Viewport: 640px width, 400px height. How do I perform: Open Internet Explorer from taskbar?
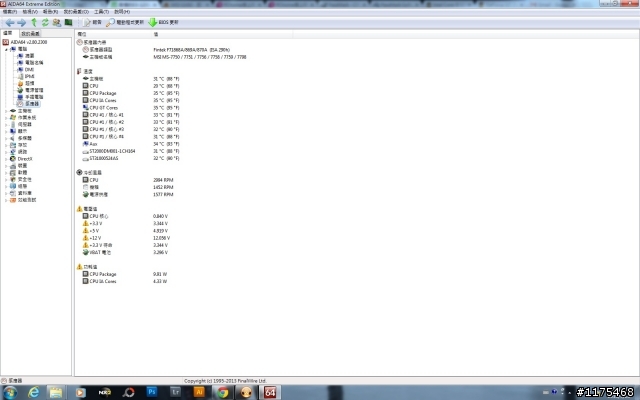[x=34, y=393]
